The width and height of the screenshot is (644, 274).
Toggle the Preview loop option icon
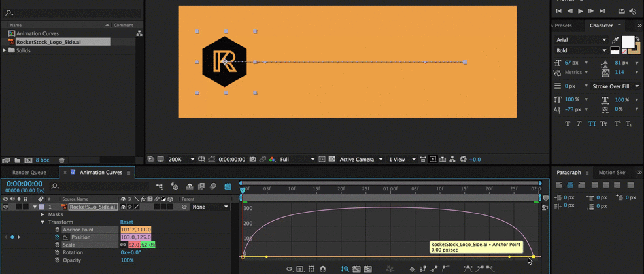click(621, 11)
